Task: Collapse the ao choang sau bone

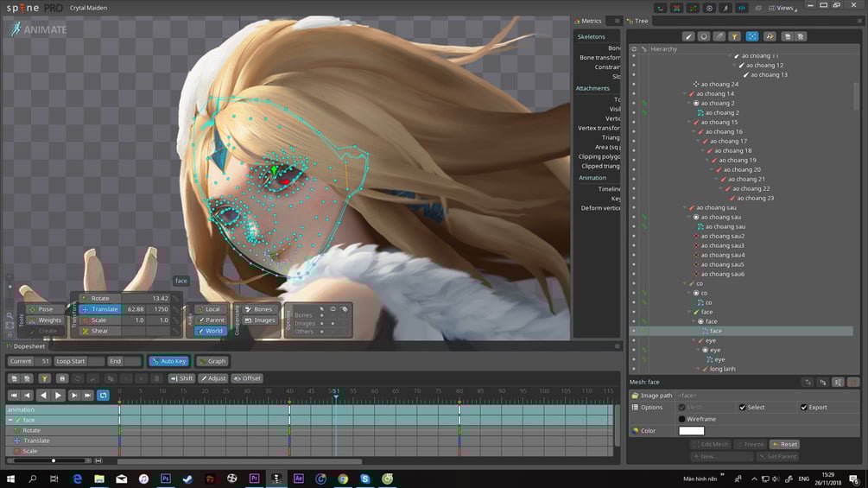Action: pyautogui.click(x=685, y=208)
